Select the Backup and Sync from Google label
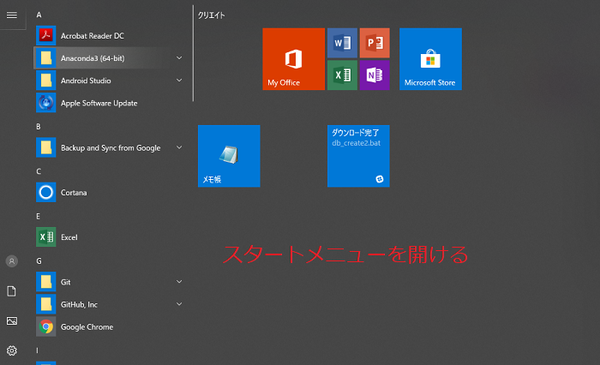Screen dimensions: 600x365 [x=111, y=148]
